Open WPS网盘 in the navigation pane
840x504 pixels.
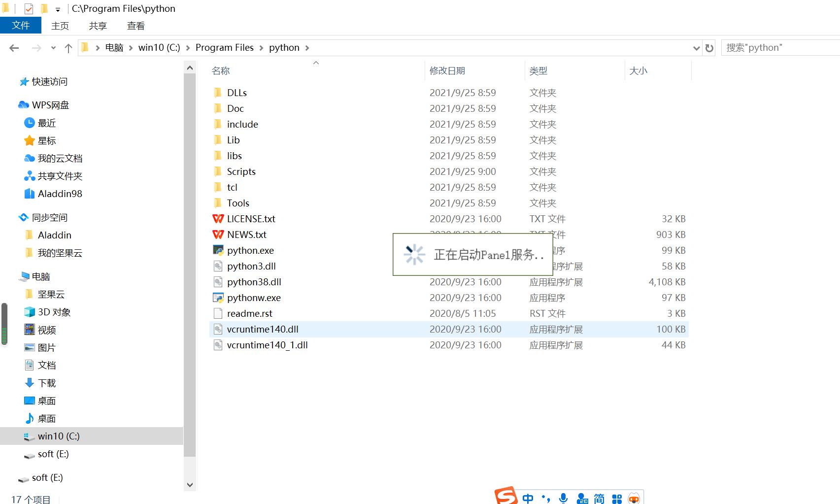(50, 105)
